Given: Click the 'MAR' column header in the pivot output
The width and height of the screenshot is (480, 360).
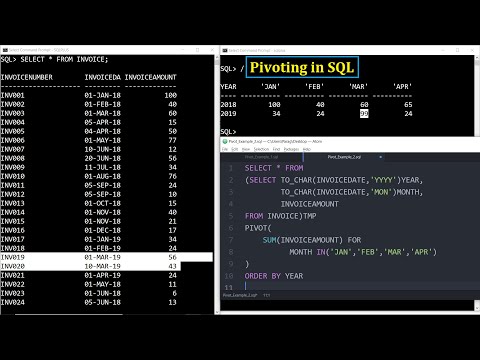Looking at the screenshot, I should pyautogui.click(x=358, y=87).
